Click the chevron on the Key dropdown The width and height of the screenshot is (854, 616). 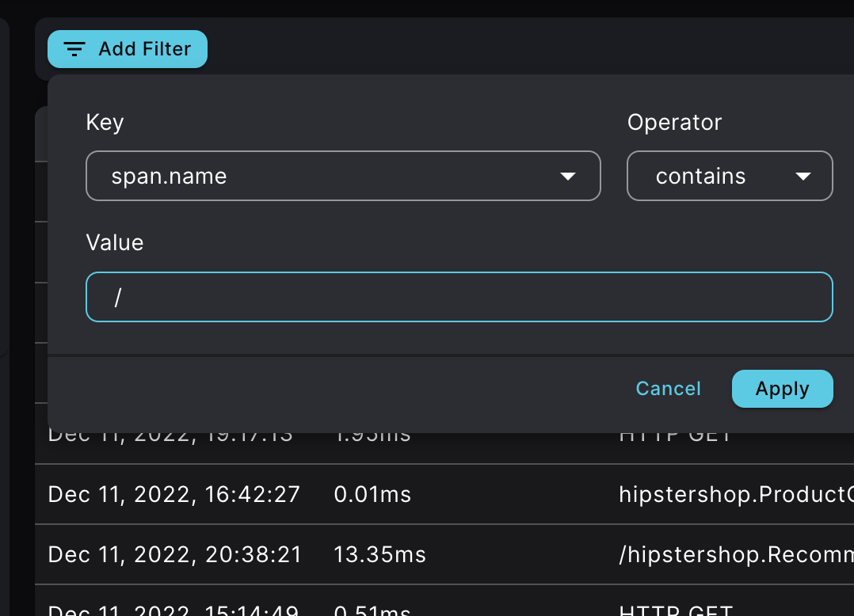point(568,176)
